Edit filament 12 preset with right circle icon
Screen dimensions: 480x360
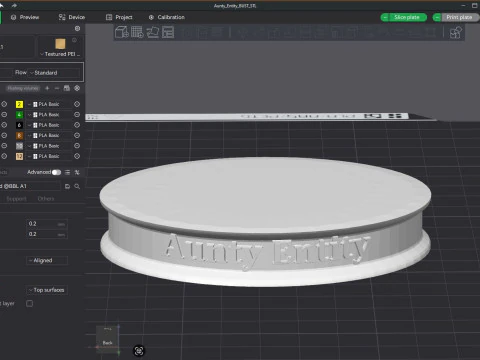pos(77,156)
